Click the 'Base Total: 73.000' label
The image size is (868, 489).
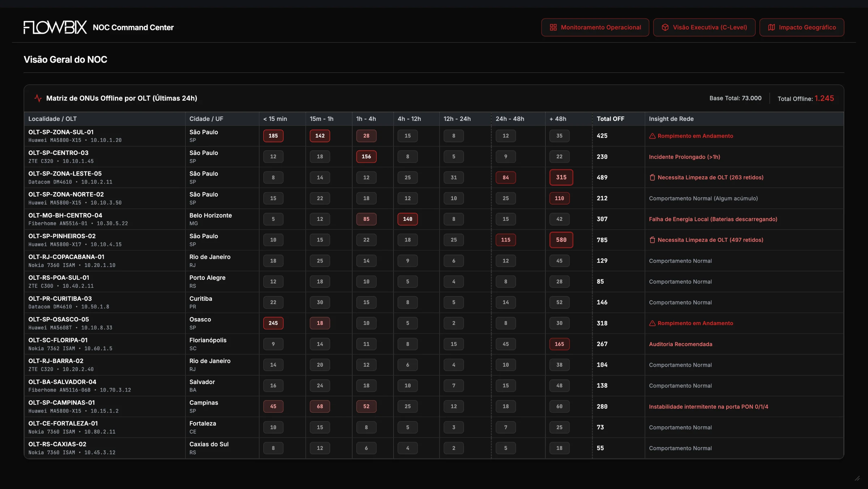(735, 98)
